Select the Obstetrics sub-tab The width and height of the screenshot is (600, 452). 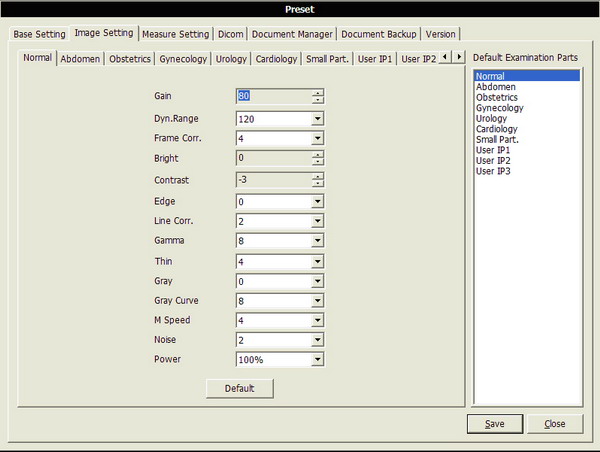pyautogui.click(x=130, y=59)
